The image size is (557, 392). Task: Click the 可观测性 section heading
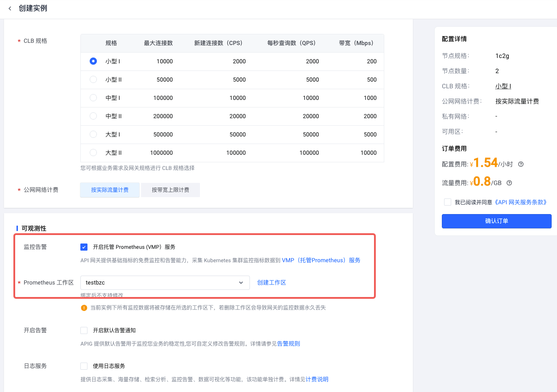point(34,228)
